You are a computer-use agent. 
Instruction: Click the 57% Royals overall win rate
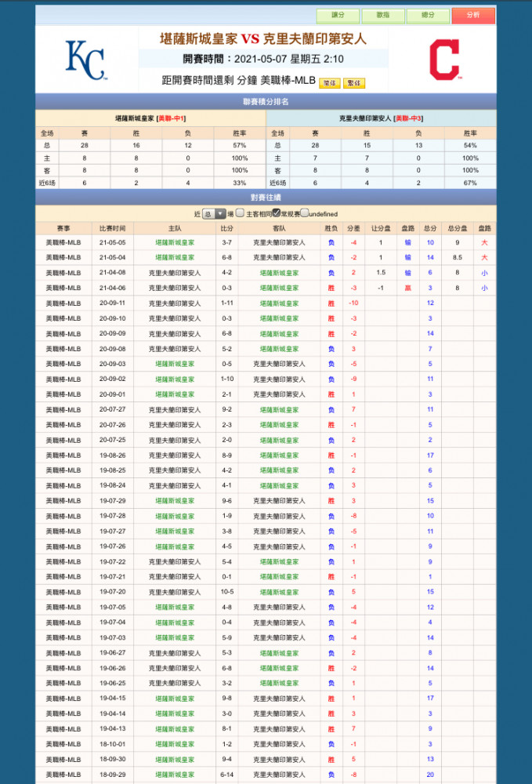point(239,146)
